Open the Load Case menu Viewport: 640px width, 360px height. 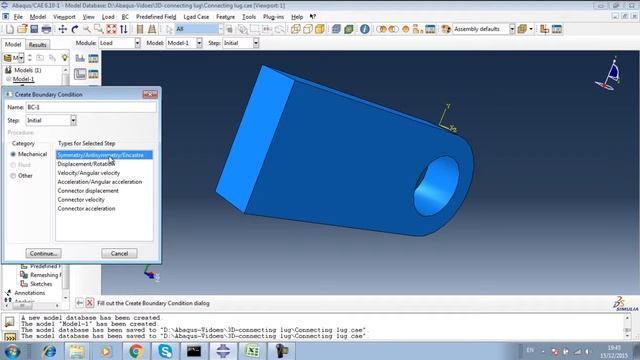coord(196,17)
